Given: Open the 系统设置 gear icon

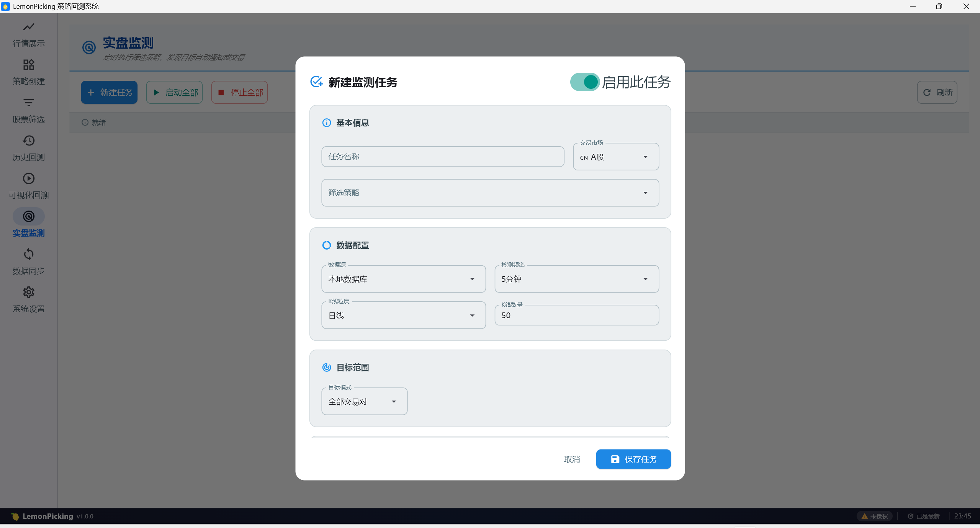Looking at the screenshot, I should pyautogui.click(x=29, y=292).
